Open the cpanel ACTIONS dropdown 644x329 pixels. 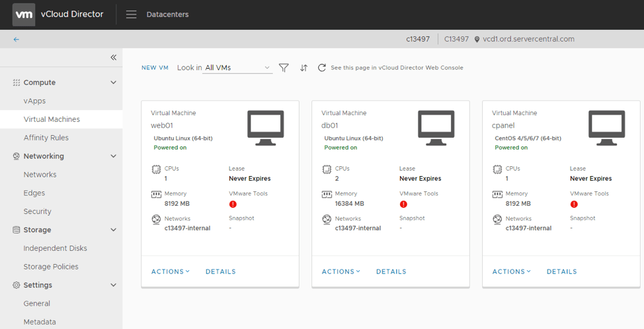pyautogui.click(x=511, y=271)
